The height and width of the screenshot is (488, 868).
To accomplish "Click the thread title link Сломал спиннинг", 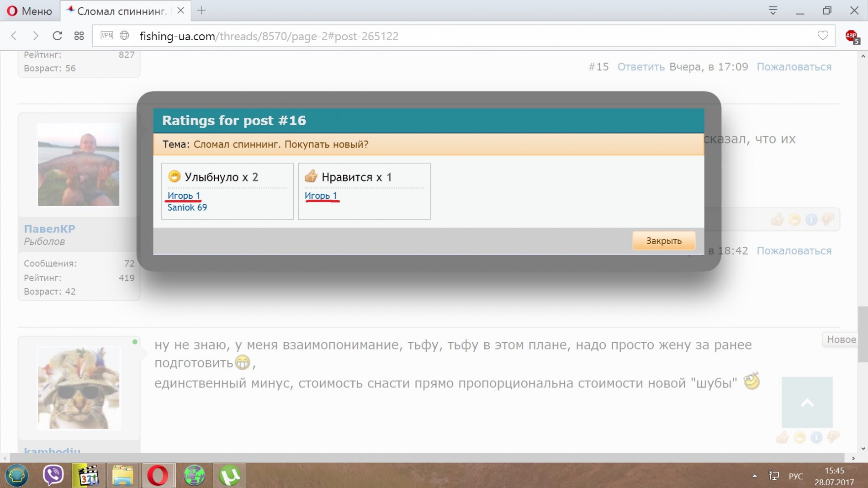I will [281, 144].
